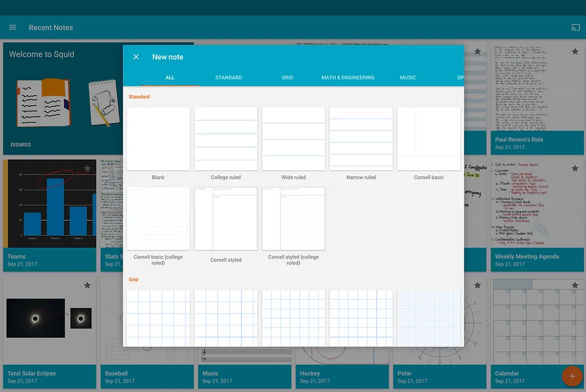Toggle star on Paul Revere's Ride note

point(575,51)
